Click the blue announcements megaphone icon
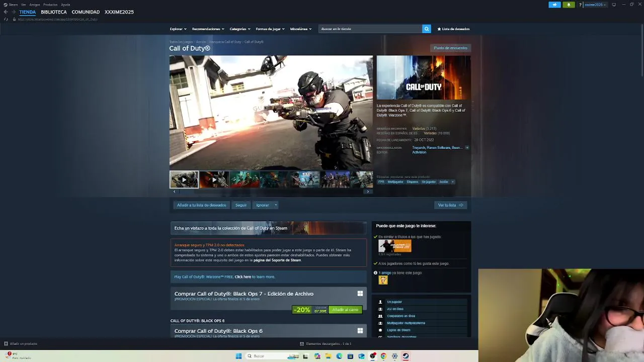Screen dimensions: 644x362 [554, 5]
